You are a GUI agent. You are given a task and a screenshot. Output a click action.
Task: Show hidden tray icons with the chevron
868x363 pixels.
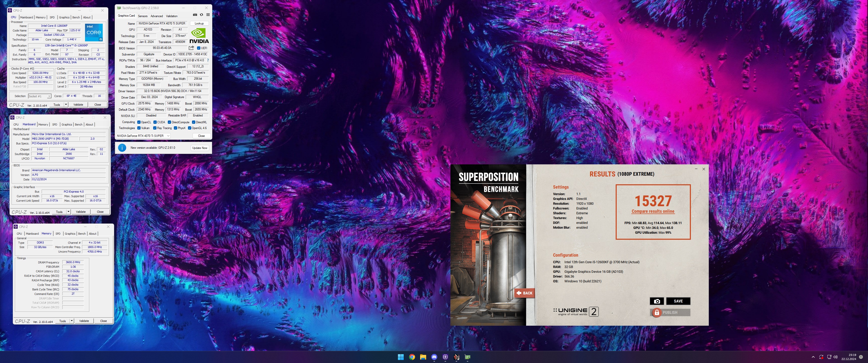(813, 357)
